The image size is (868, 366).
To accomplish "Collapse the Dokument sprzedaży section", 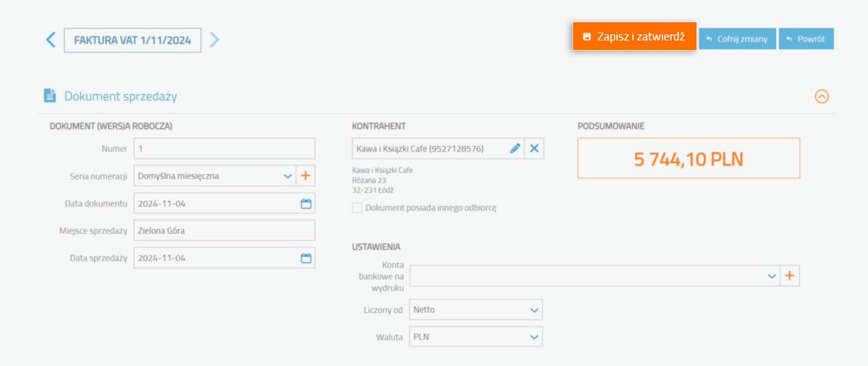I will pyautogui.click(x=821, y=96).
